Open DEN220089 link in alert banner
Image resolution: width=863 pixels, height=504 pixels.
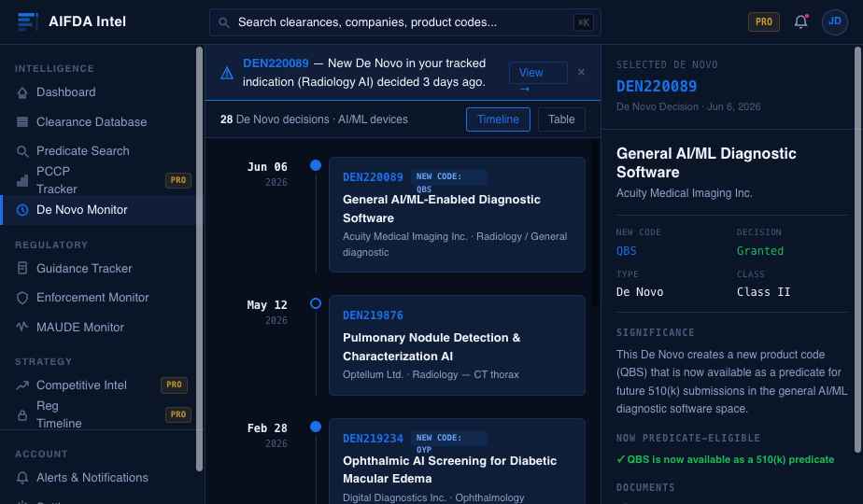point(276,63)
